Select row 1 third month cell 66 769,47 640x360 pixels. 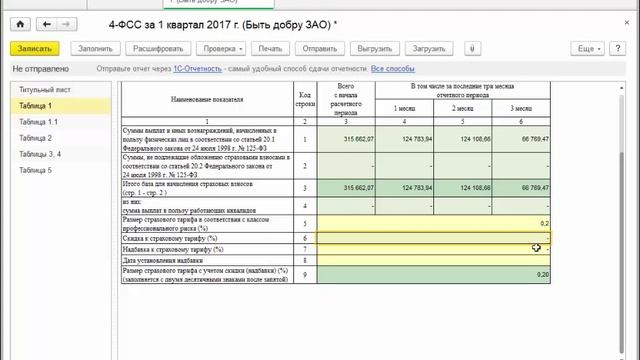click(521, 139)
